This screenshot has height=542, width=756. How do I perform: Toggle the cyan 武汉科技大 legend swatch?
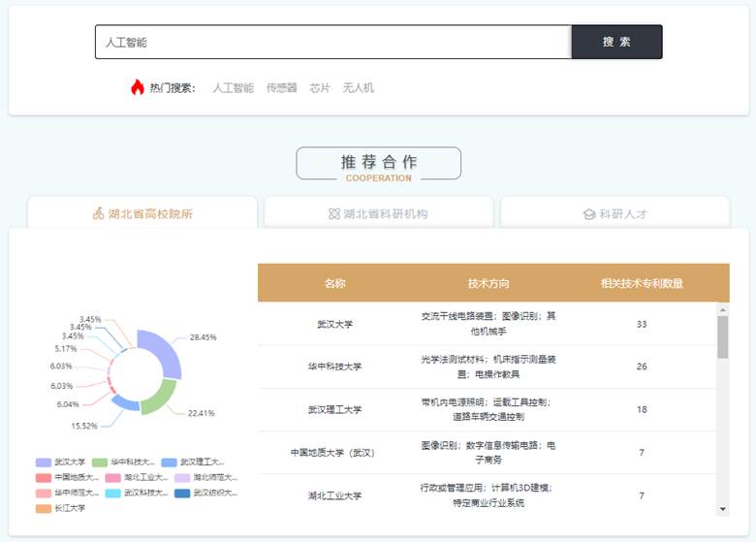112,494
